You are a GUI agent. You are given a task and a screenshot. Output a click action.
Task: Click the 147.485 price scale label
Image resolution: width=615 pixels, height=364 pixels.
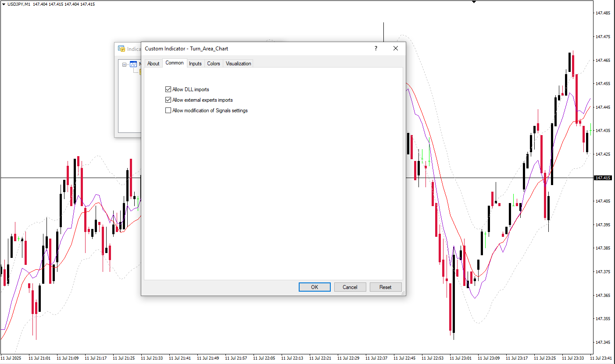click(603, 13)
